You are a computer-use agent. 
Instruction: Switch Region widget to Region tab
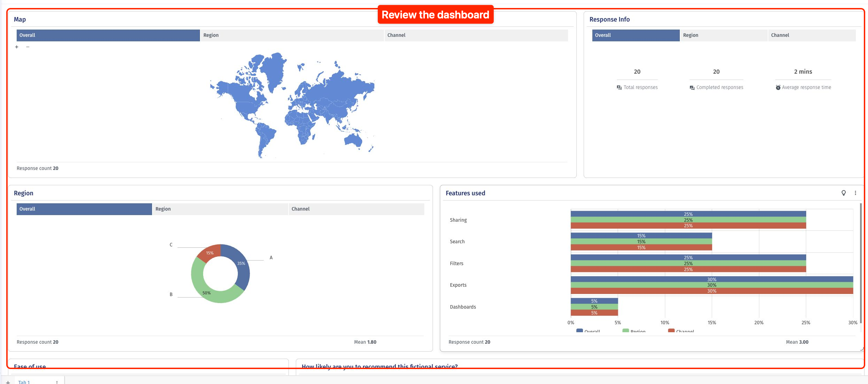(220, 209)
